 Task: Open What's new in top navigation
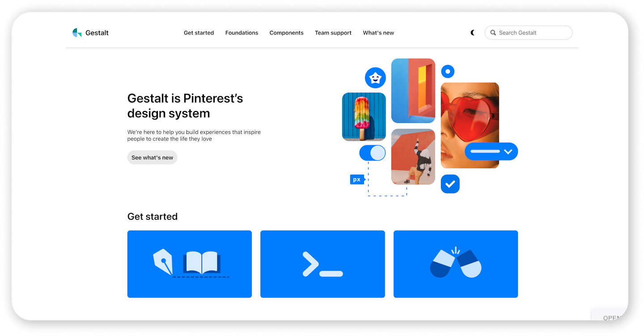tap(378, 33)
